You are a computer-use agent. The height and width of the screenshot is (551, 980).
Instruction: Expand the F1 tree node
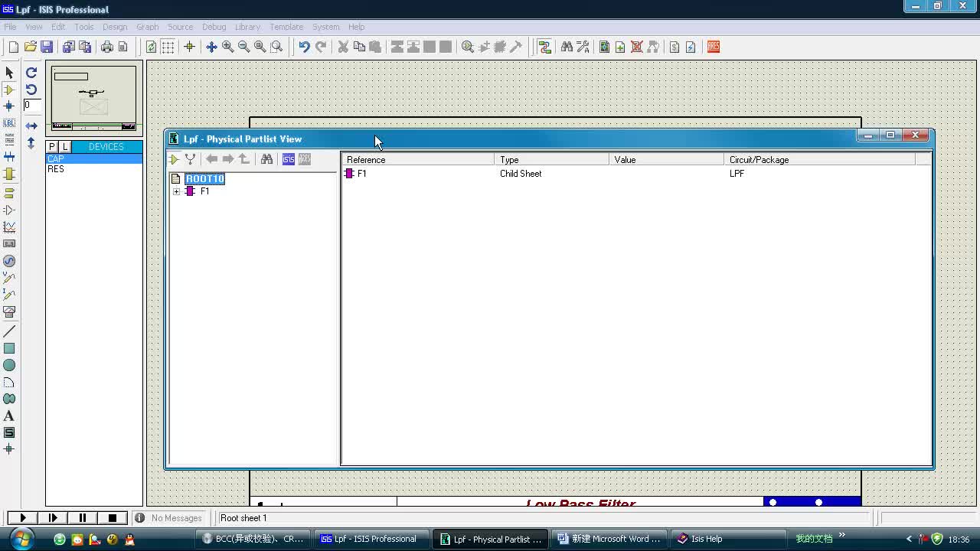pyautogui.click(x=177, y=191)
